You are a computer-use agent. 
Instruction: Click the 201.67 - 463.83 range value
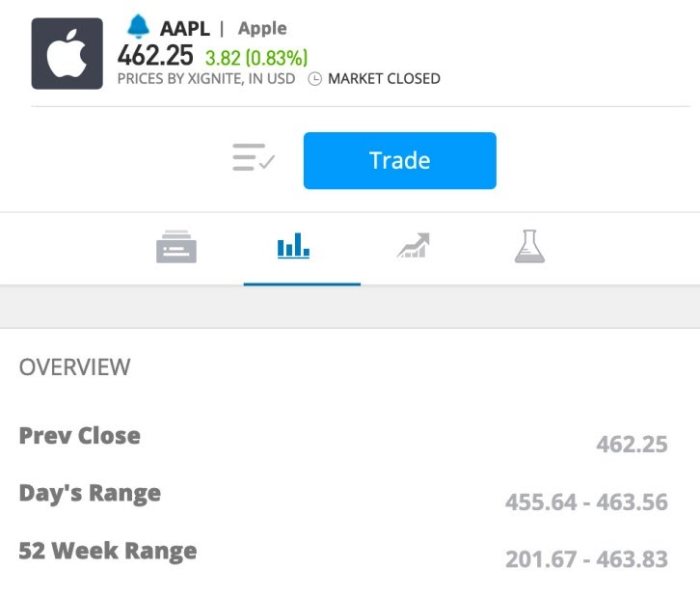586,559
